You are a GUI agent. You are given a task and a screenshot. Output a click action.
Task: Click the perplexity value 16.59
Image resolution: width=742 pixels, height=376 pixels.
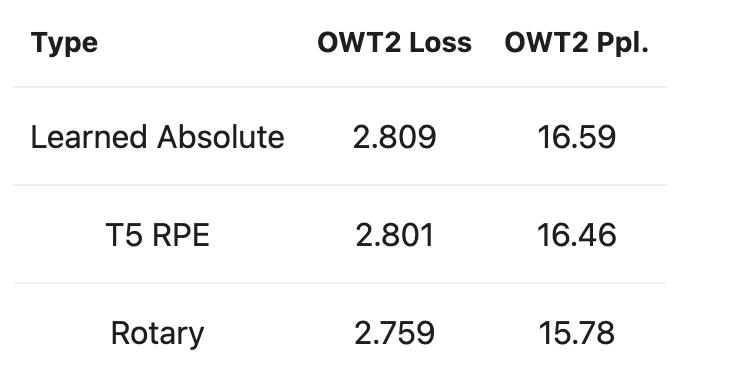576,137
